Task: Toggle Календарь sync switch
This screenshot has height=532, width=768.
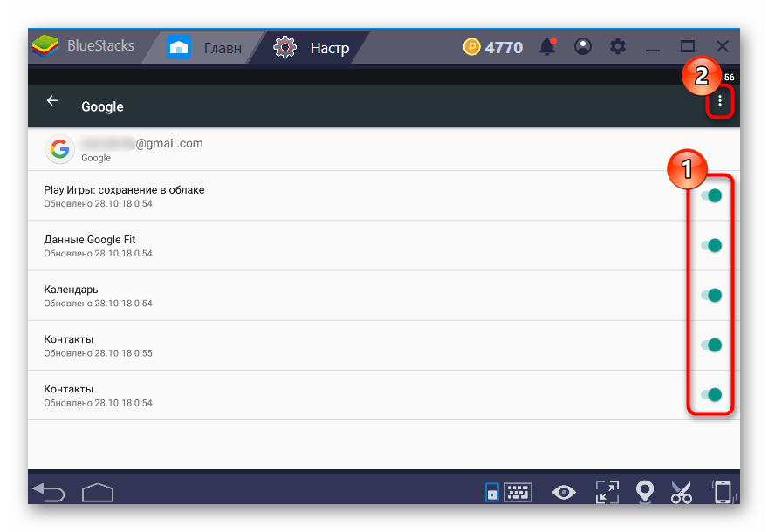Action: coord(711,295)
